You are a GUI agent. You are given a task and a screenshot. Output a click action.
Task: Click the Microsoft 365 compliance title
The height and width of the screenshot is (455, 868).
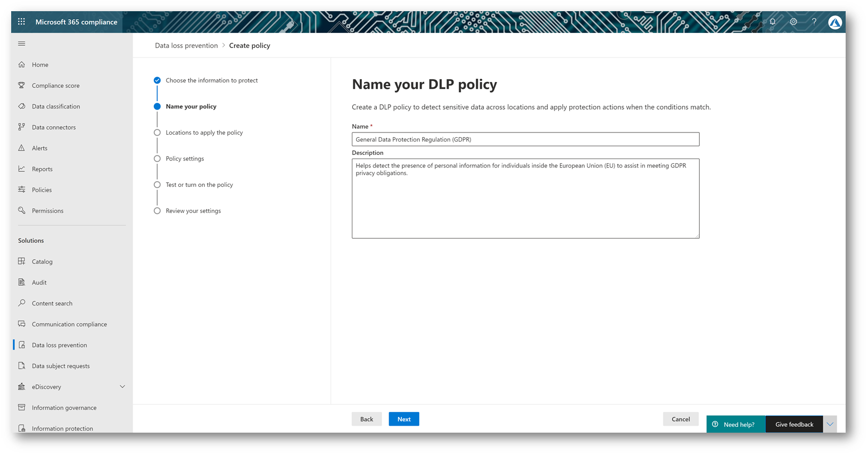pyautogui.click(x=76, y=22)
